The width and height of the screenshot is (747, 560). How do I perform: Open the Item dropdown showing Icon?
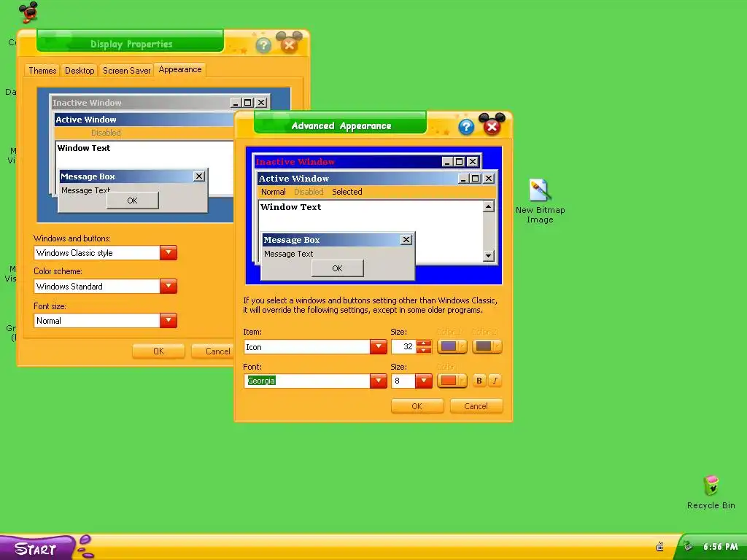click(x=379, y=346)
